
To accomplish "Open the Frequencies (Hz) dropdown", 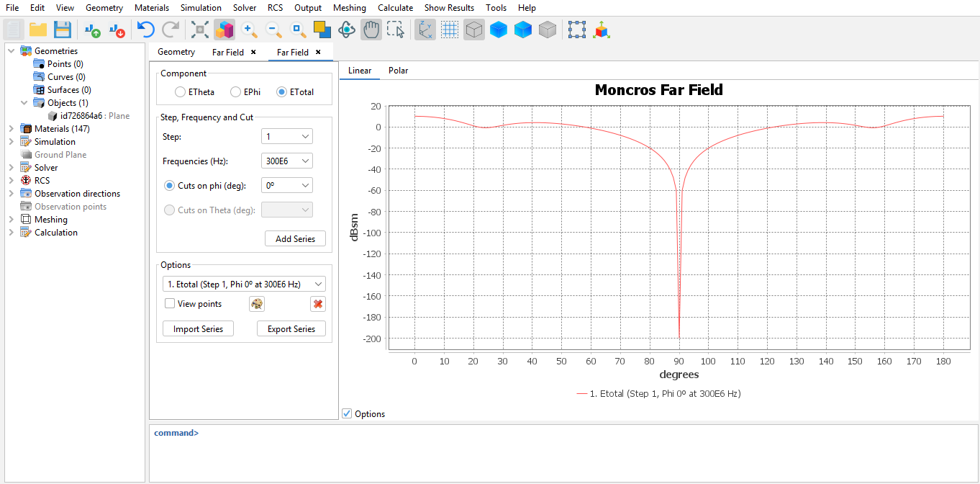I will tap(286, 161).
